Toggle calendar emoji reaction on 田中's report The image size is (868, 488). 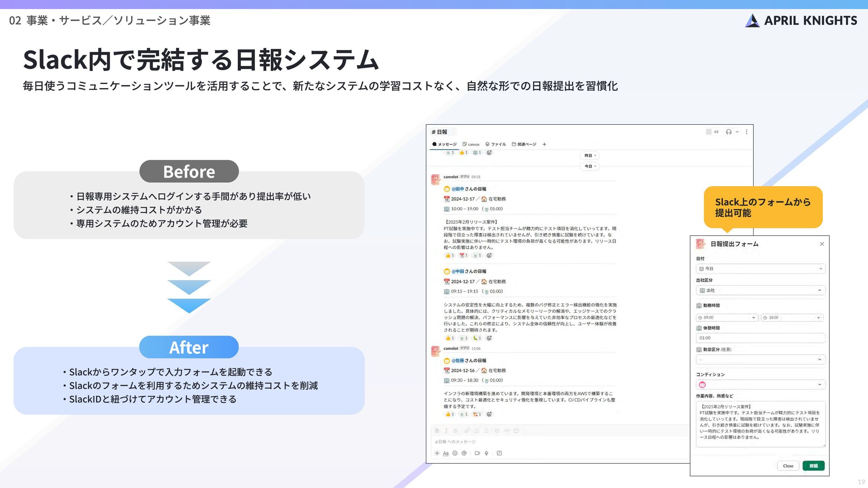463,255
